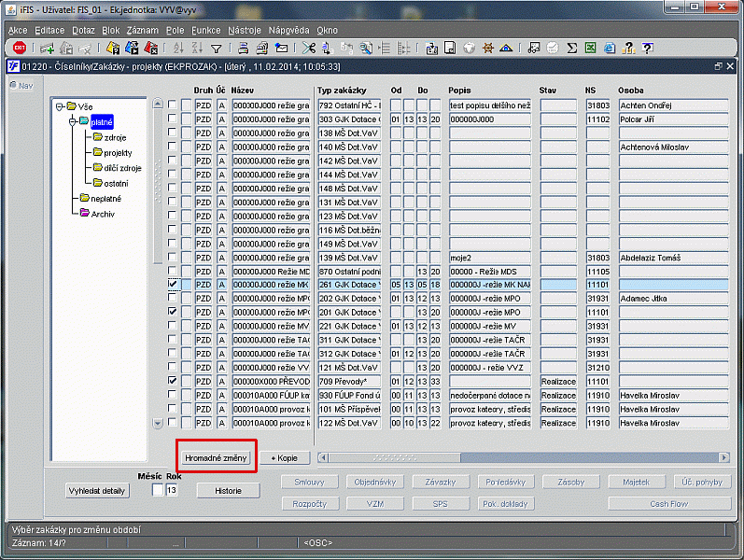
Task: Click the Nav tab on left edge
Action: 21,86
